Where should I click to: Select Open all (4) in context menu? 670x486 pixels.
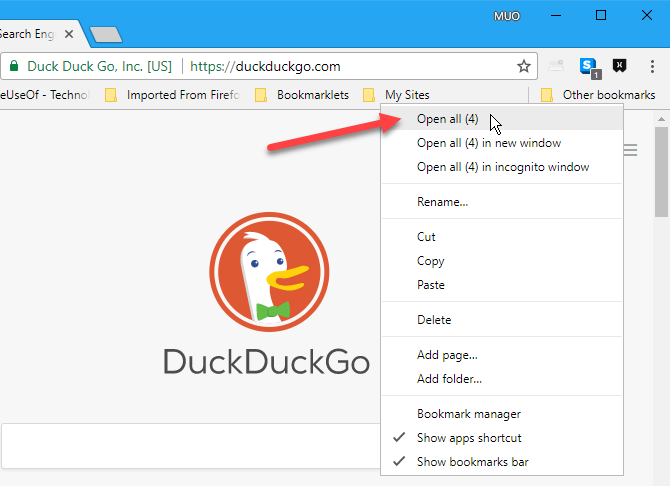pyautogui.click(x=447, y=119)
